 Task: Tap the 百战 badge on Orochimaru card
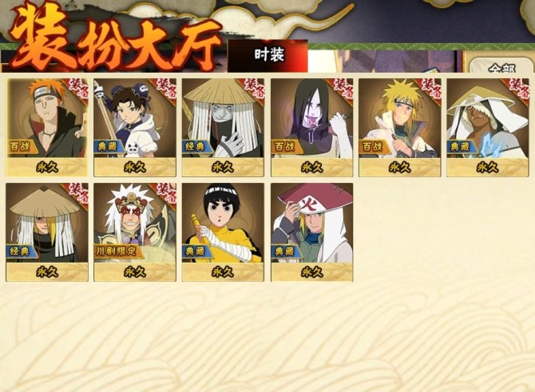tap(286, 147)
